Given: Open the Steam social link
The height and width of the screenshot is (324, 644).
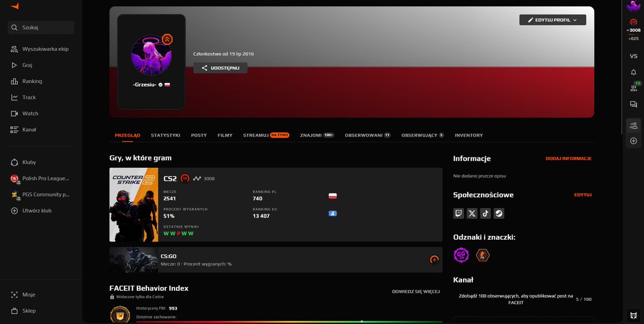Looking at the screenshot, I should coord(499,213).
